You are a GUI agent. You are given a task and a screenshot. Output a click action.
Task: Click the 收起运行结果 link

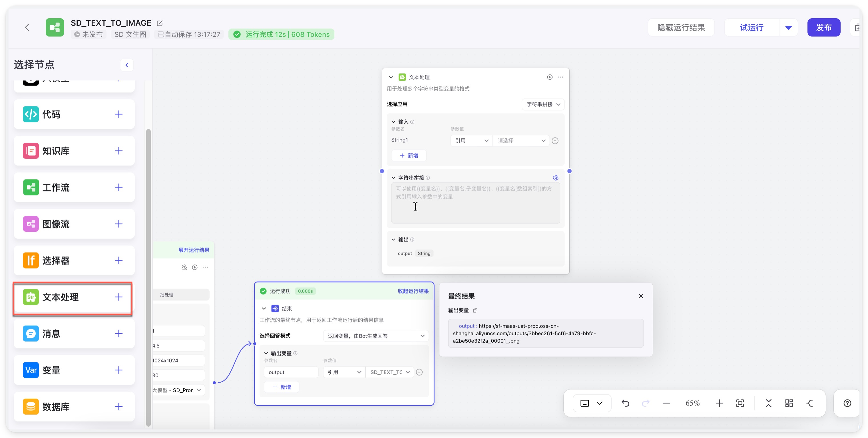413,291
